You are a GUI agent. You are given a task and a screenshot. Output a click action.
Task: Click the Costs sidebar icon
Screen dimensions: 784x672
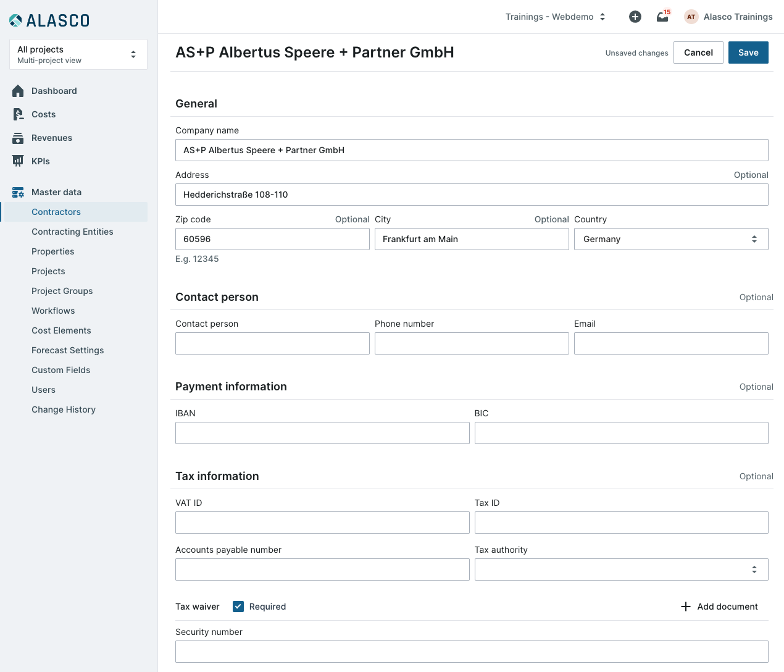18,114
